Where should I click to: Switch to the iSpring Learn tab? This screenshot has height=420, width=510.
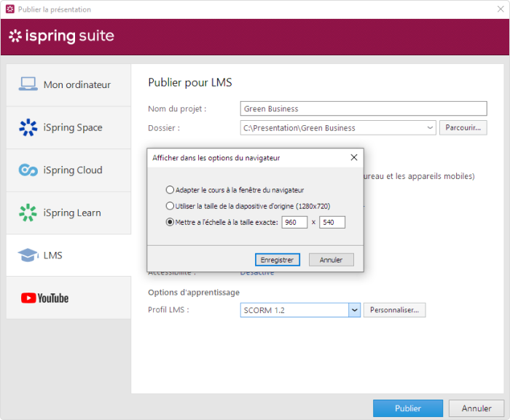(x=68, y=213)
